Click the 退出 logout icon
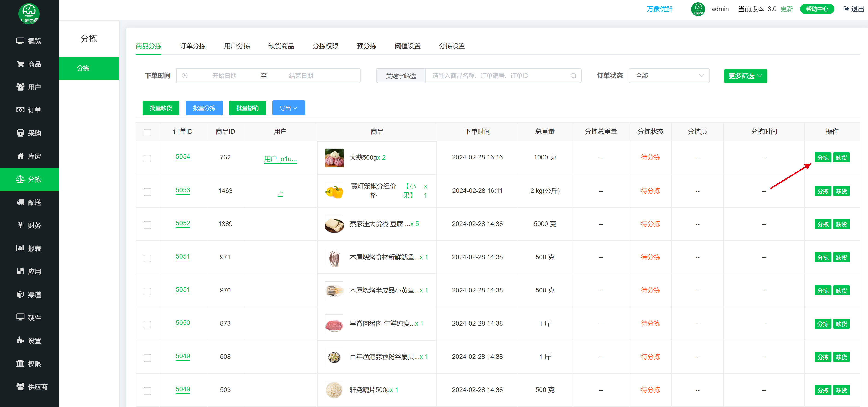 [846, 9]
